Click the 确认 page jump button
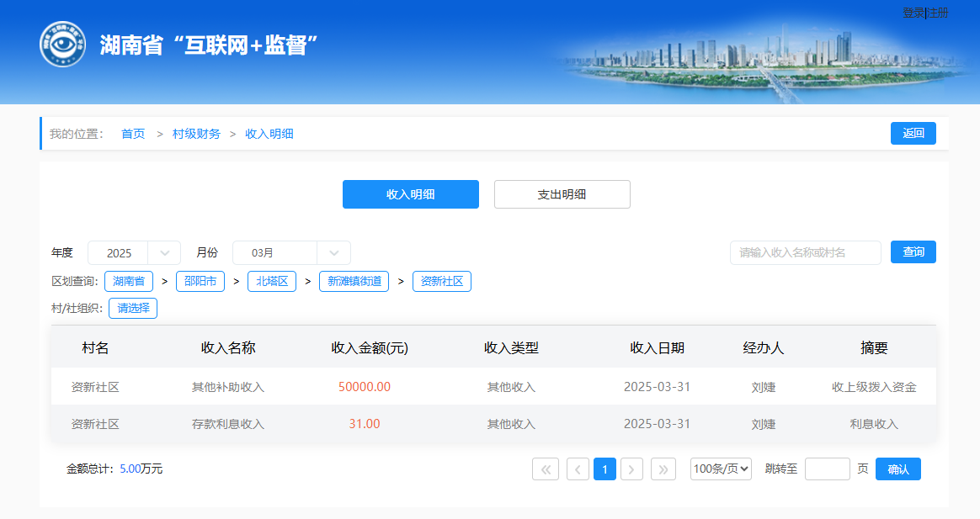The height and width of the screenshot is (519, 980). [898, 469]
